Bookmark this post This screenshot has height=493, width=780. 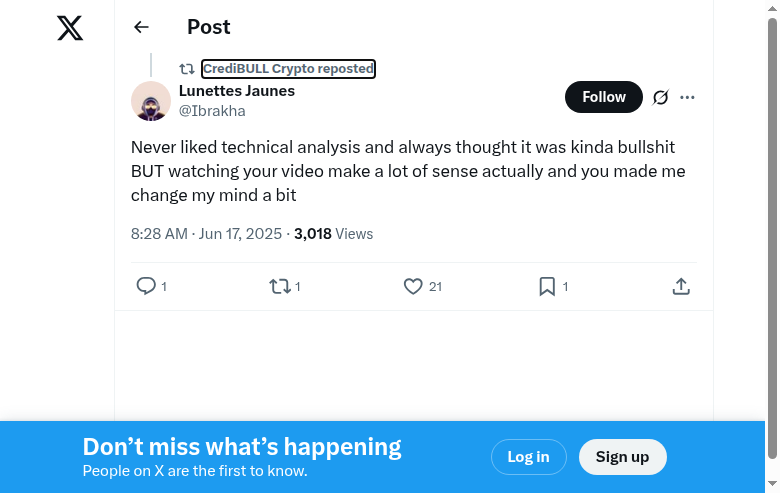point(547,286)
